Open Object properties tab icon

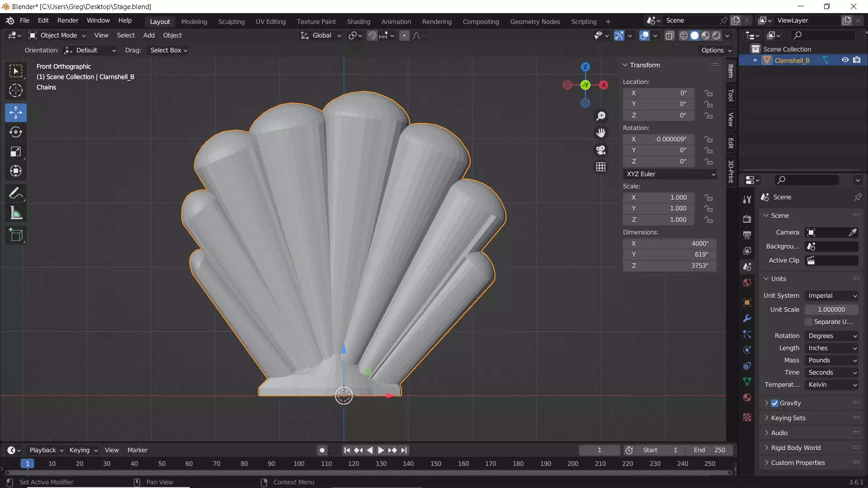pyautogui.click(x=747, y=302)
